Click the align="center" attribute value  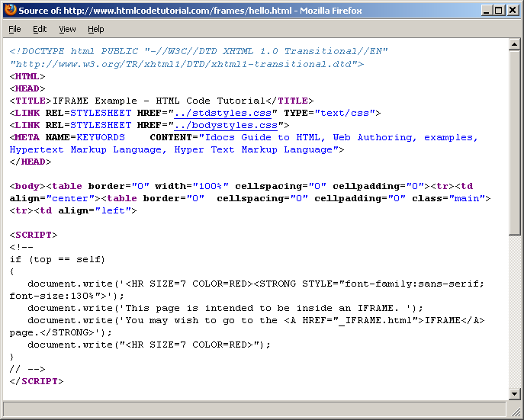70,199
